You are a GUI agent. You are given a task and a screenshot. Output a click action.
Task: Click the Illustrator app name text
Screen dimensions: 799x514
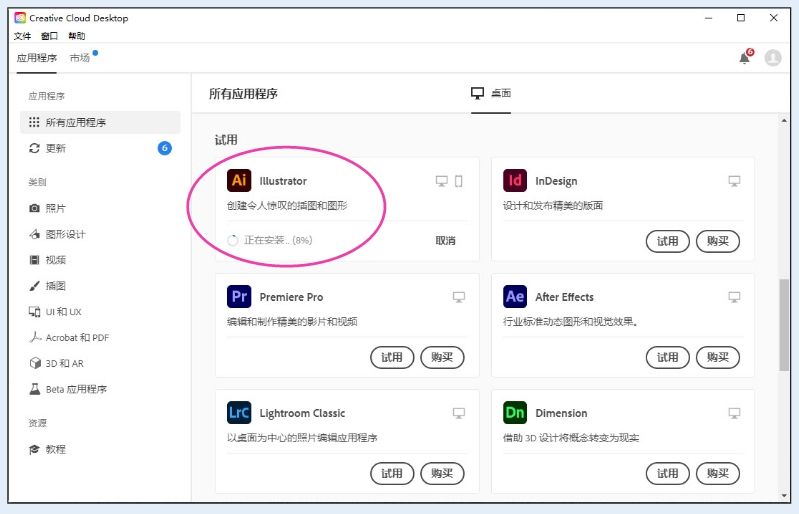tap(283, 181)
